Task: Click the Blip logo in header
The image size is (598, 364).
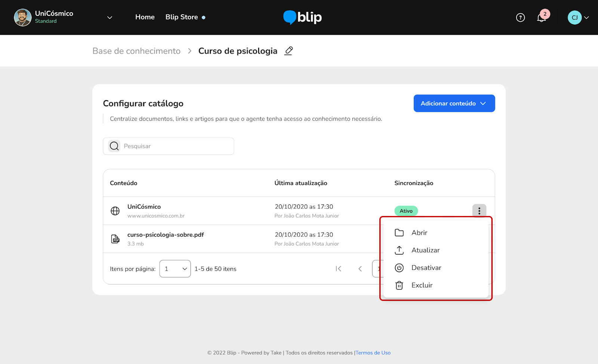Action: point(302,17)
